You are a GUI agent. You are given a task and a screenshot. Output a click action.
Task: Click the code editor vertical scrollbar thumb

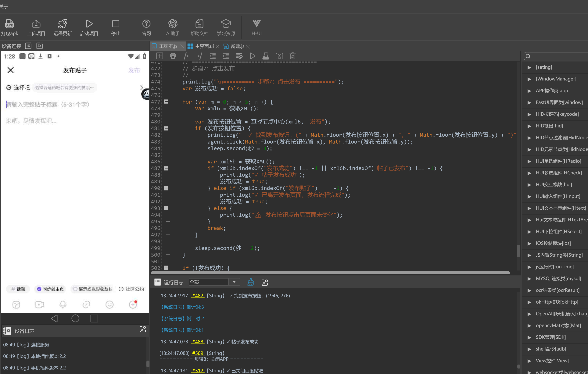[518, 251]
